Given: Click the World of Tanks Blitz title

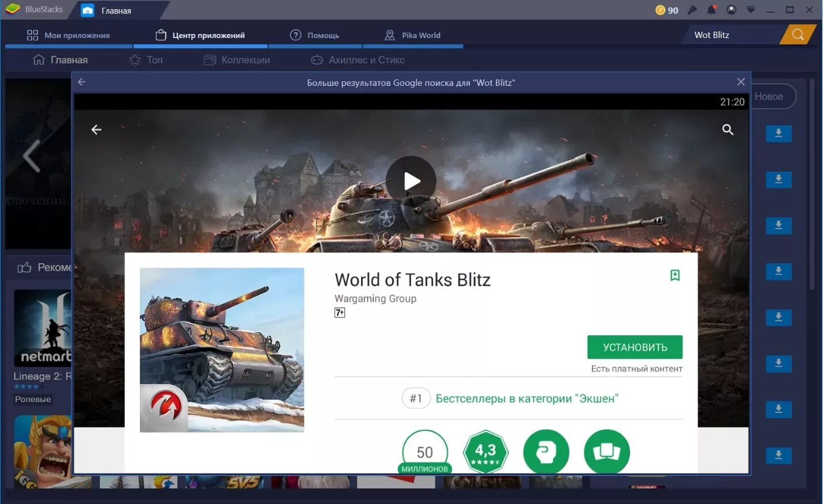Looking at the screenshot, I should click(412, 280).
